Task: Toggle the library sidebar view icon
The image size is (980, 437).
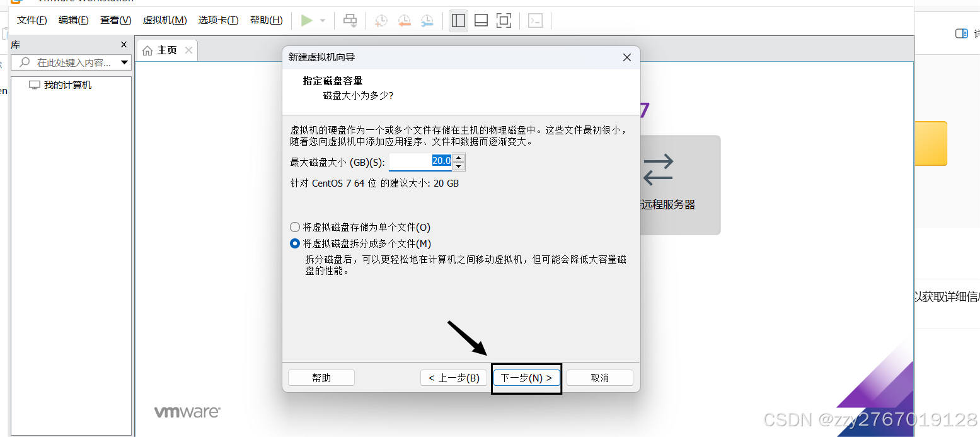Action: click(x=458, y=21)
